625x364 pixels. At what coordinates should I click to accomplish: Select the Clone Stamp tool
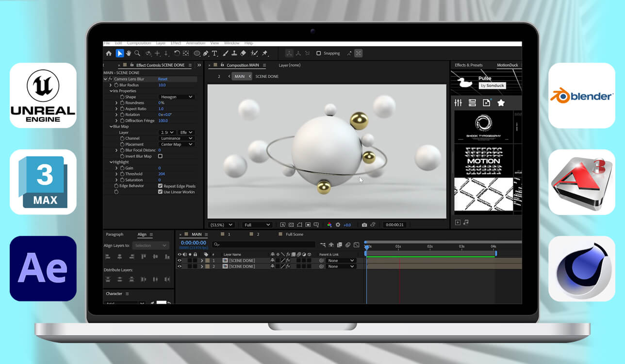[x=234, y=53]
